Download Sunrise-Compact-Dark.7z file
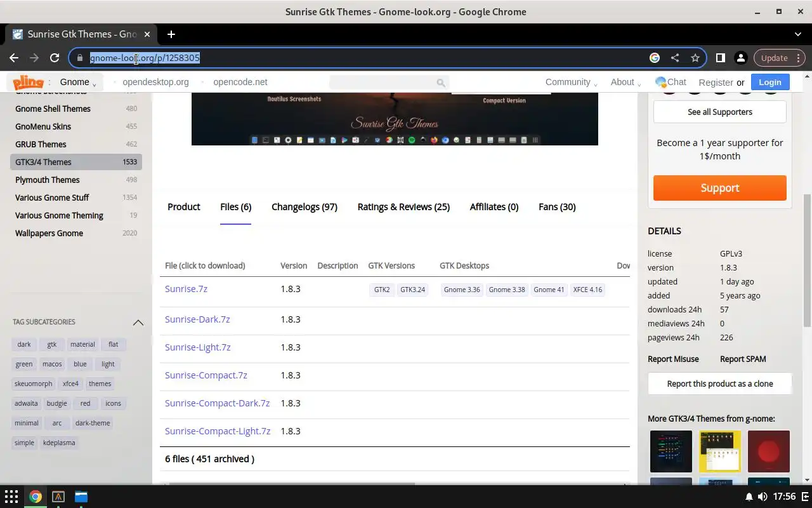 pyautogui.click(x=217, y=403)
